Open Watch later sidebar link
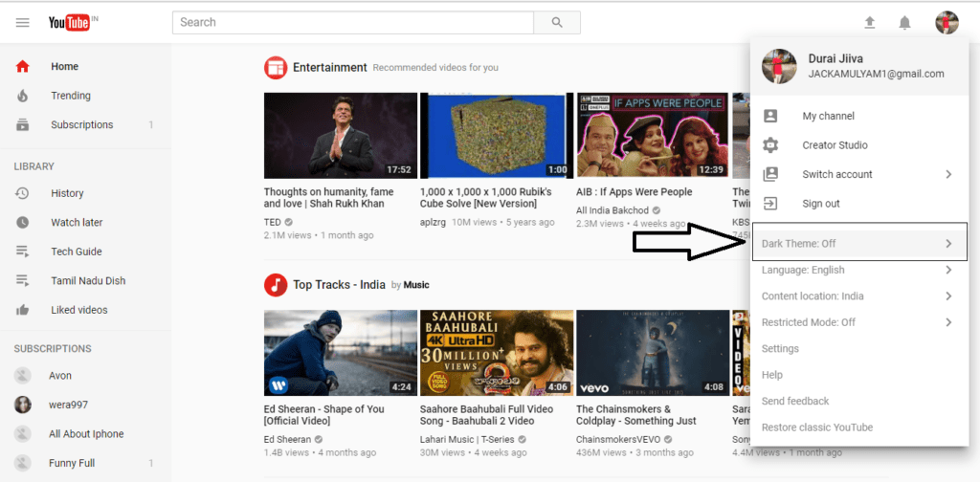Image resolution: width=980 pixels, height=482 pixels. (x=77, y=222)
